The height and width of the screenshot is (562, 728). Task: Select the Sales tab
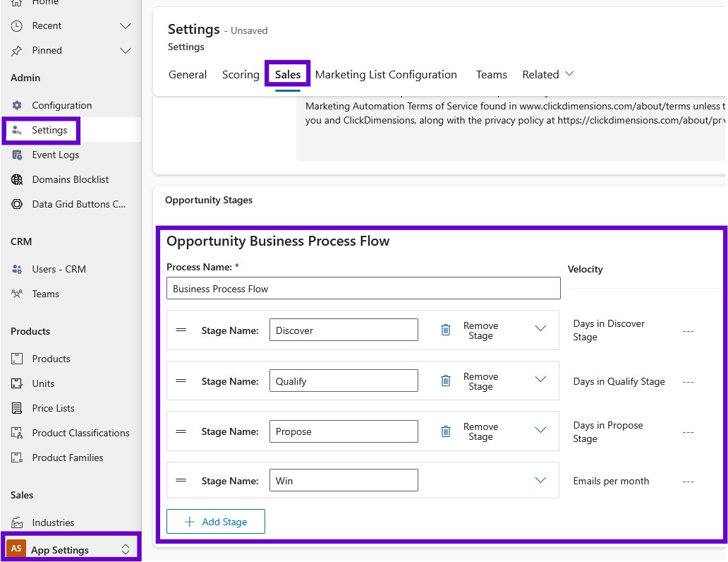[x=288, y=75]
